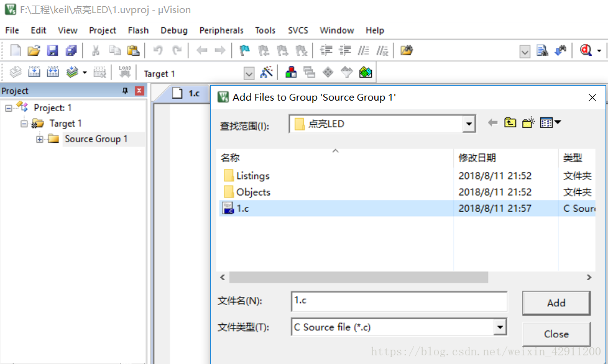Open batch build dropdown arrow
Viewport: 608px width, 364px height.
click(85, 73)
